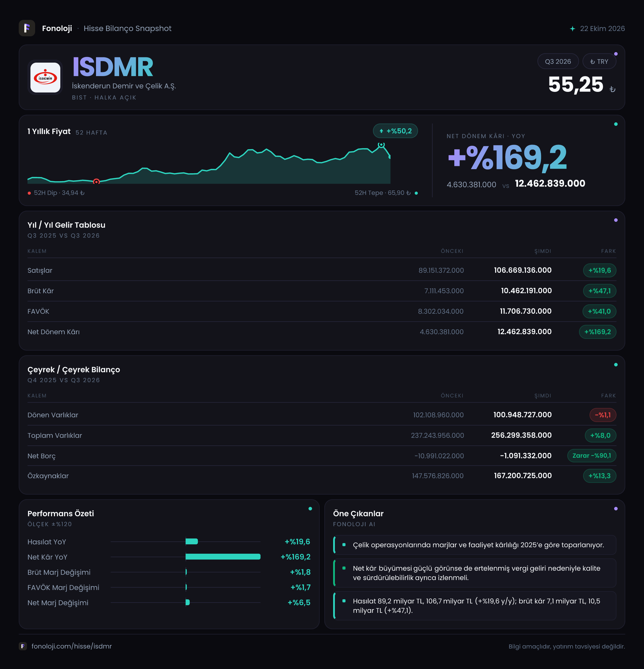Click the teal dot on Performans Özeti card

tap(310, 509)
